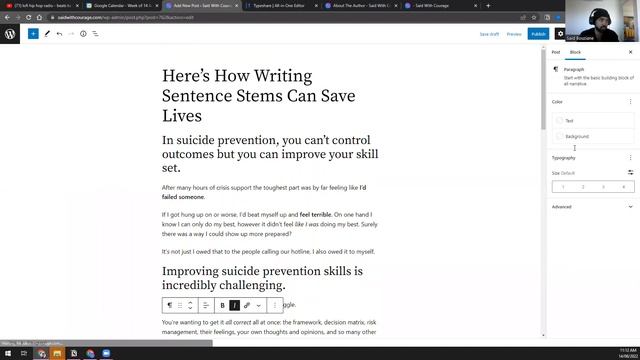
Task: Click Save draft
Action: pyautogui.click(x=489, y=34)
